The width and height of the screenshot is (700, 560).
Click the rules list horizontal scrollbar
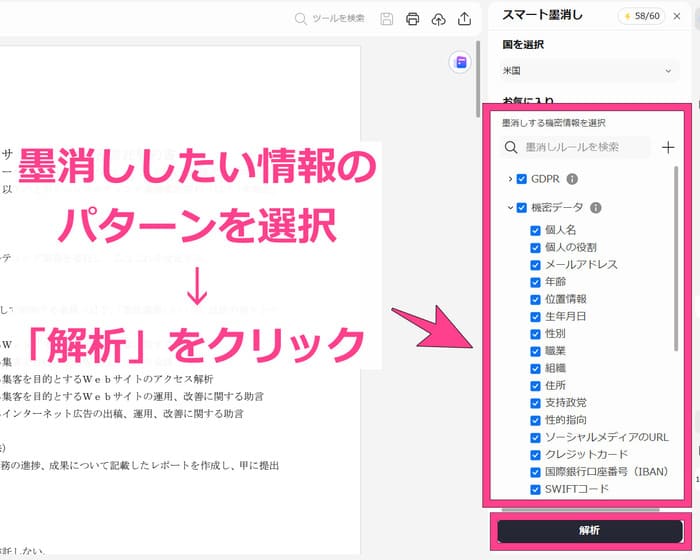coord(580,510)
